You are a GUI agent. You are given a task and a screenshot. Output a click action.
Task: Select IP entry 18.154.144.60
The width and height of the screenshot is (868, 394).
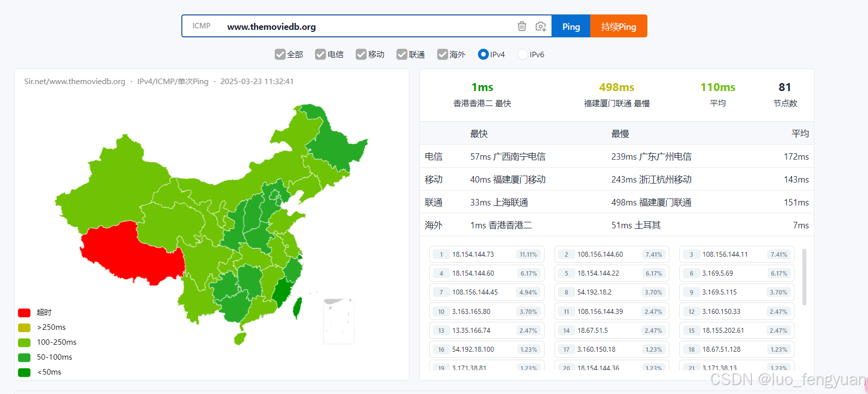point(487,273)
